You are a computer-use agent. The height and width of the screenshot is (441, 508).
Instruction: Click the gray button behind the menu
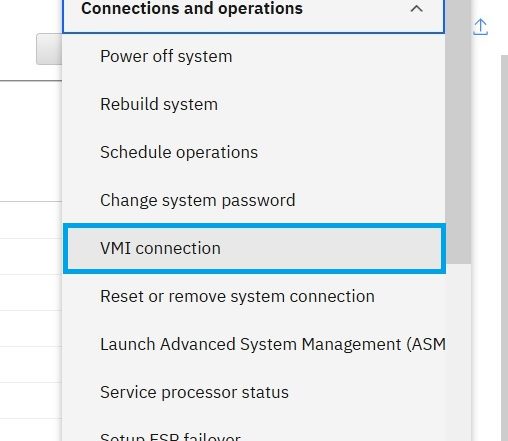49,49
